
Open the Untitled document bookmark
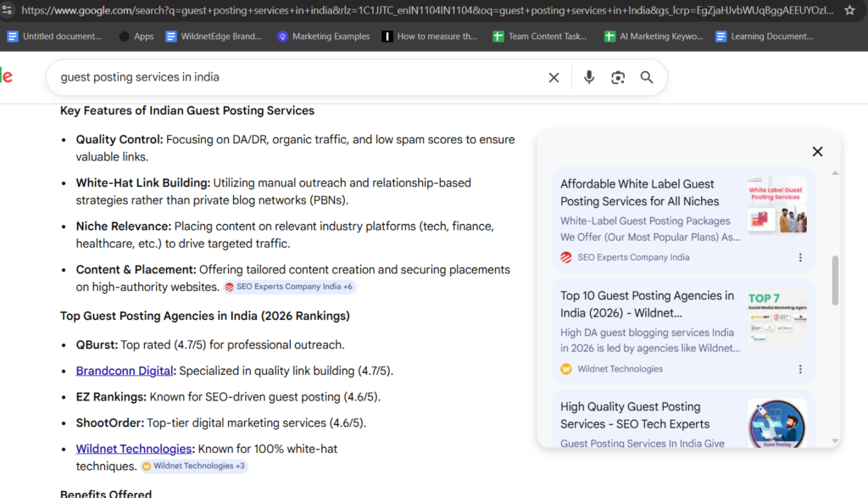coord(54,36)
